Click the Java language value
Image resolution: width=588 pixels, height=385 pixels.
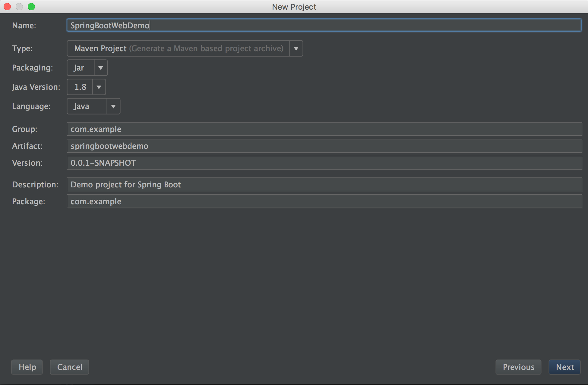(x=81, y=106)
